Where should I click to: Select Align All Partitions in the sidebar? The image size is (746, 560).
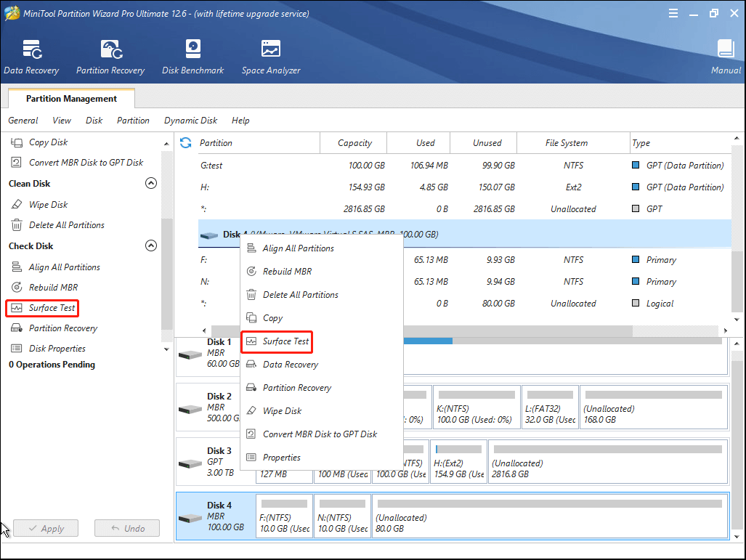point(56,267)
